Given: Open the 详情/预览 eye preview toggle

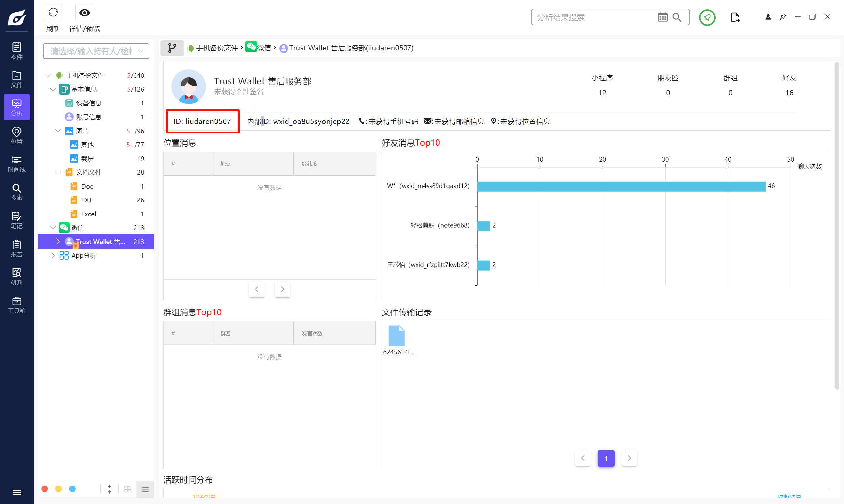Looking at the screenshot, I should [84, 13].
